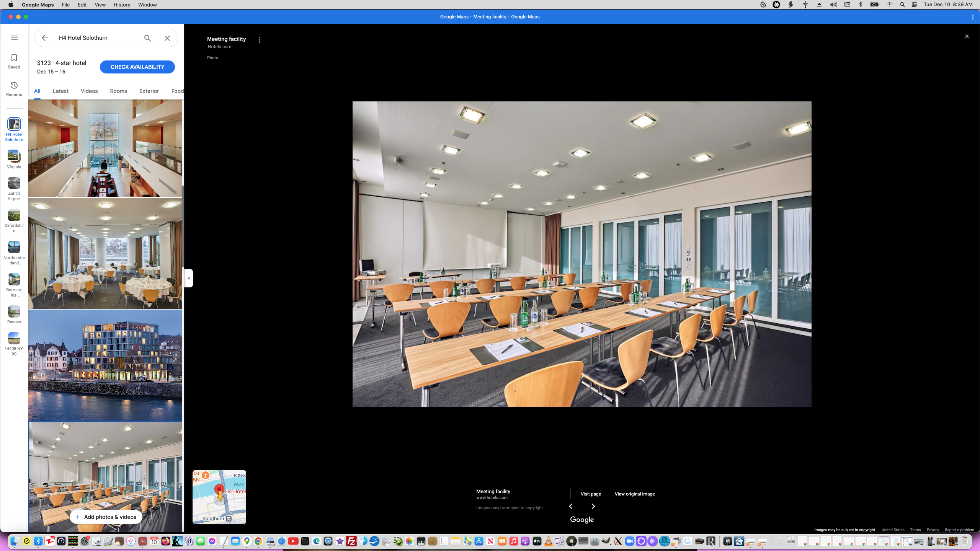Click the back arrow in the search bar
The image size is (980, 551).
45,38
